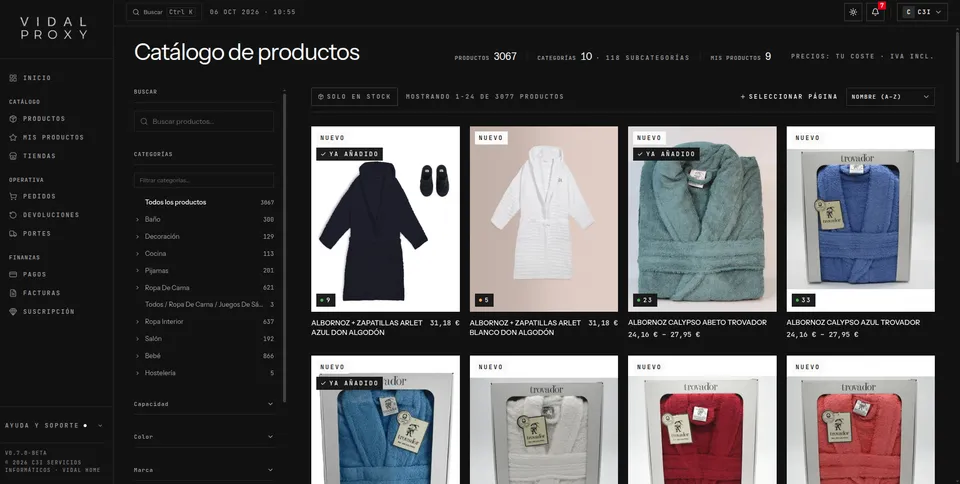Open Devoluciones in the sidebar
The image size is (960, 484).
[x=51, y=215]
